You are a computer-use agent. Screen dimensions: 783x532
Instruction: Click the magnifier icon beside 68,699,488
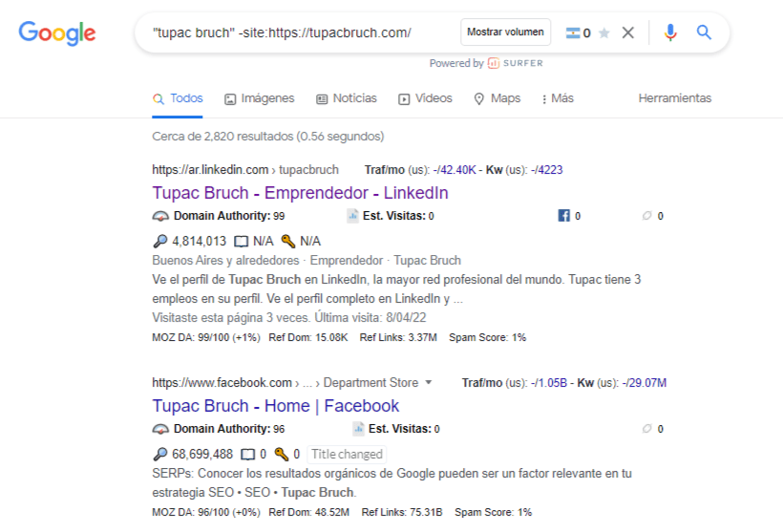pos(159,454)
